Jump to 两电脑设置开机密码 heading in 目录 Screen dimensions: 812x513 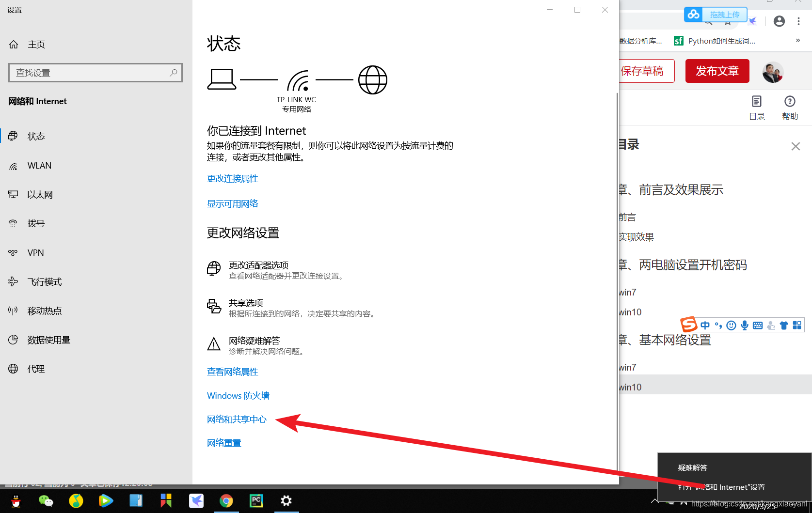[x=684, y=265]
